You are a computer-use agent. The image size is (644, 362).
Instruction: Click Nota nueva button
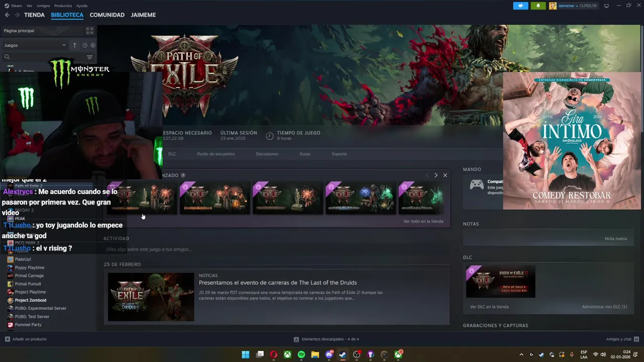tap(616, 239)
